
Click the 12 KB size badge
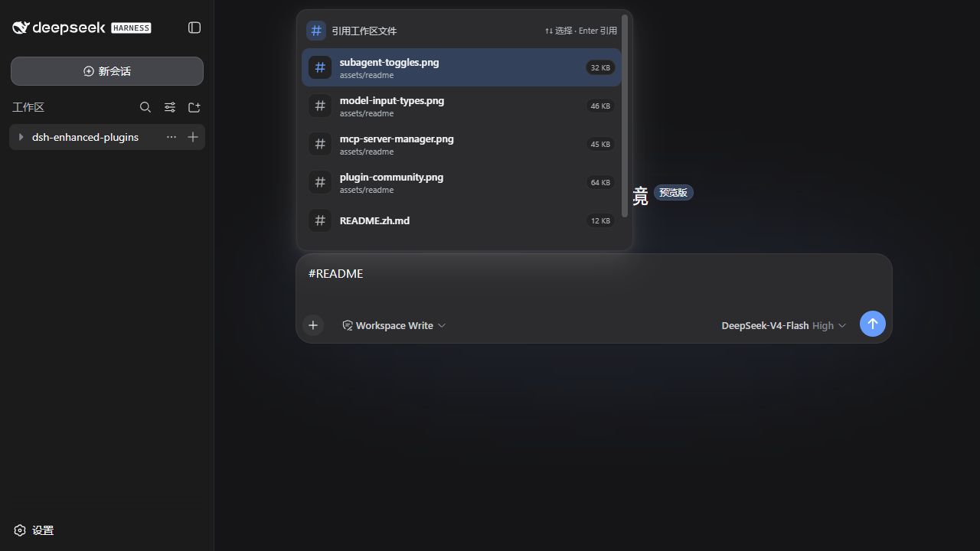(600, 220)
